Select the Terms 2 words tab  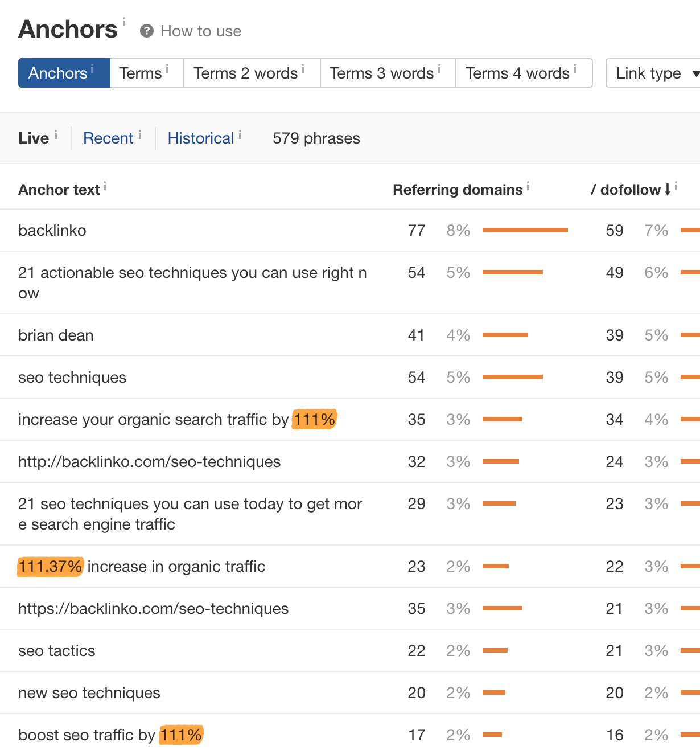(246, 73)
